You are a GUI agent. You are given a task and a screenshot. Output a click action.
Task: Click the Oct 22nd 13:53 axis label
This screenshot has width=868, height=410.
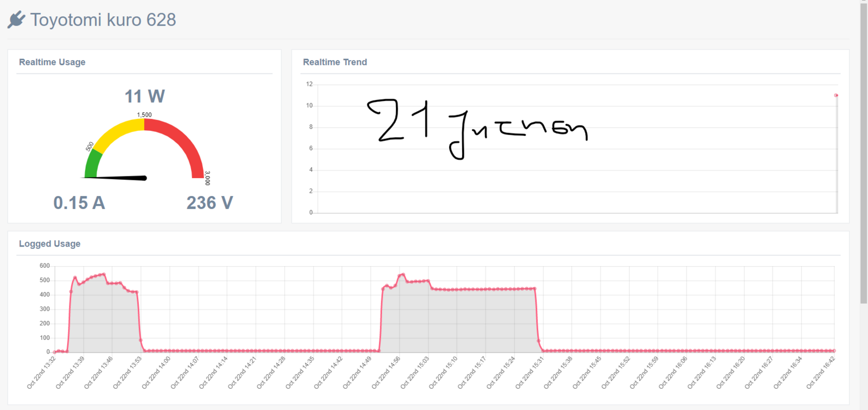(127, 373)
